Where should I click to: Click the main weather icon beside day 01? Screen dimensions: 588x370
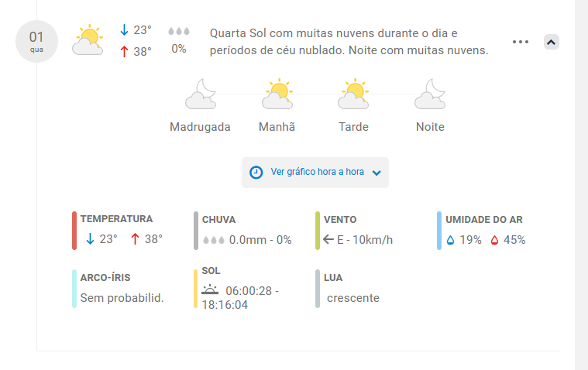pyautogui.click(x=88, y=40)
